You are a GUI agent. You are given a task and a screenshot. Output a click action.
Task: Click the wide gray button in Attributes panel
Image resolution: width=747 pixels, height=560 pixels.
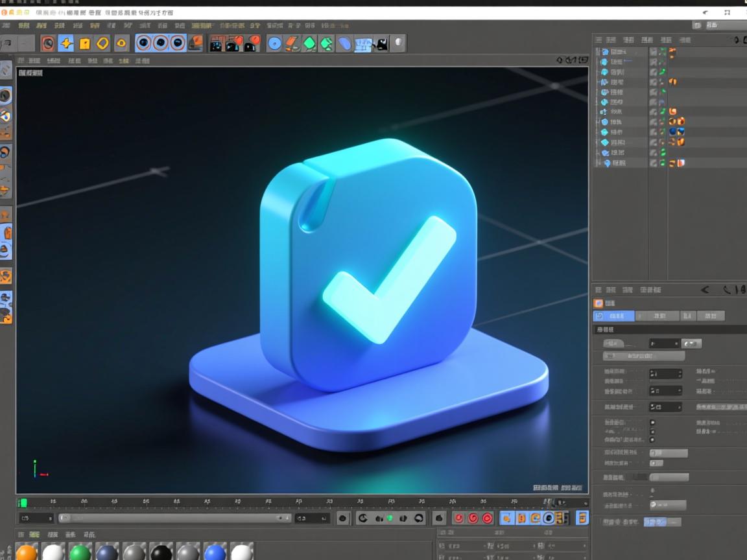point(644,356)
